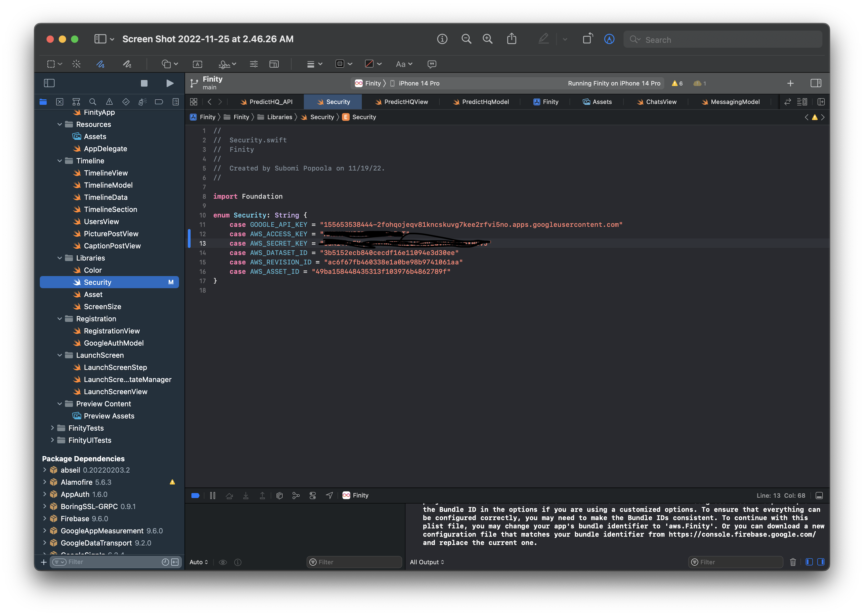Expand the FinityTests folder

tap(52, 428)
